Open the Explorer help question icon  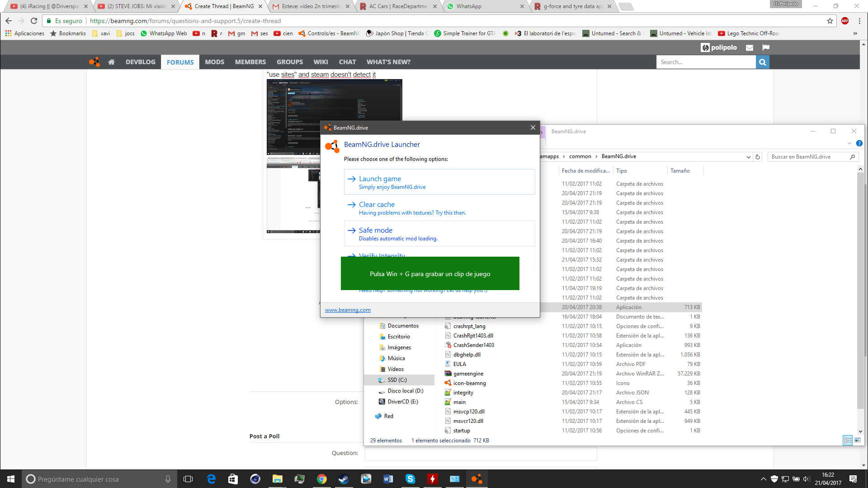[859, 143]
